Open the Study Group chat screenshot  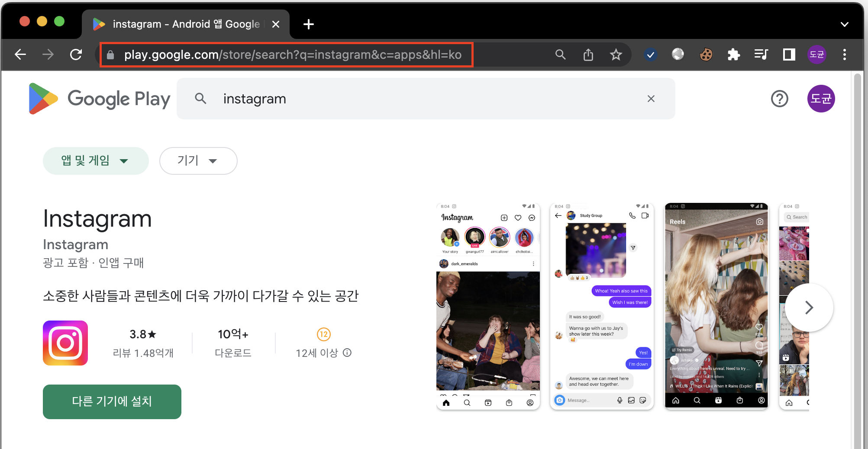[602, 306]
